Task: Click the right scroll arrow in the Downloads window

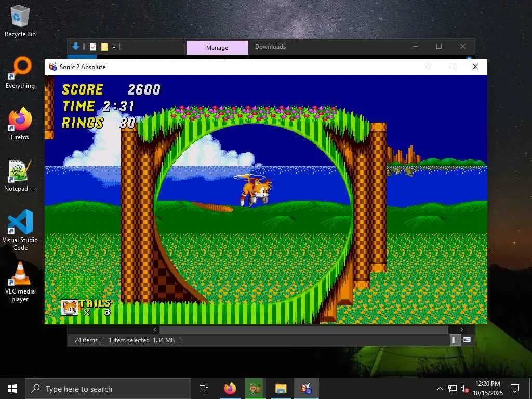Action: point(461,329)
